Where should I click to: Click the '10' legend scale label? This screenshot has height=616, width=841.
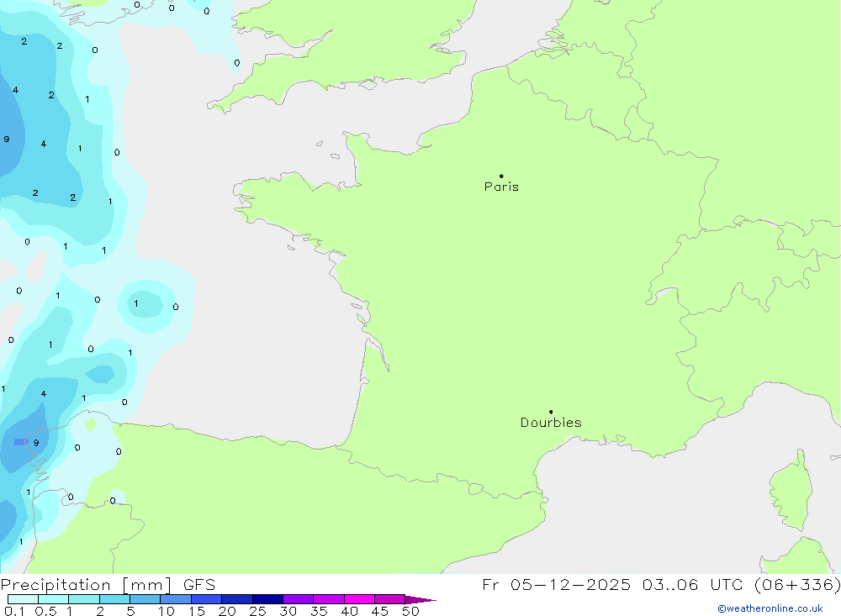167,611
